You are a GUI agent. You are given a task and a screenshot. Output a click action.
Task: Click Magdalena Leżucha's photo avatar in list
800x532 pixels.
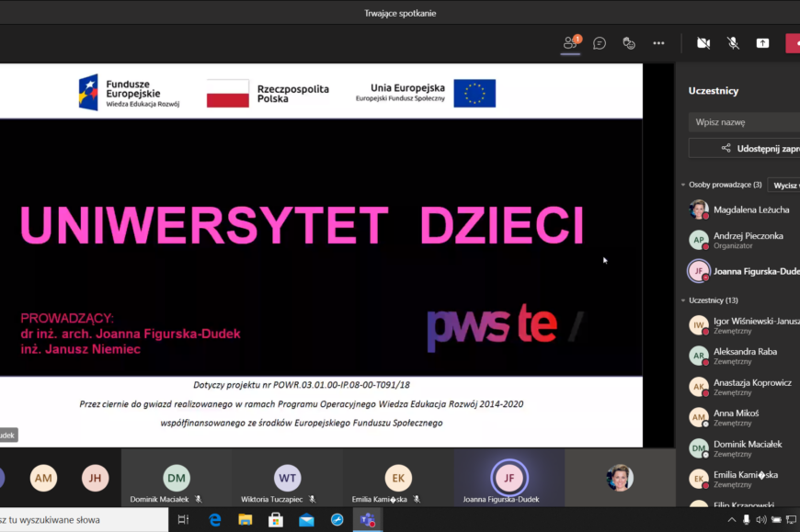[699, 209]
